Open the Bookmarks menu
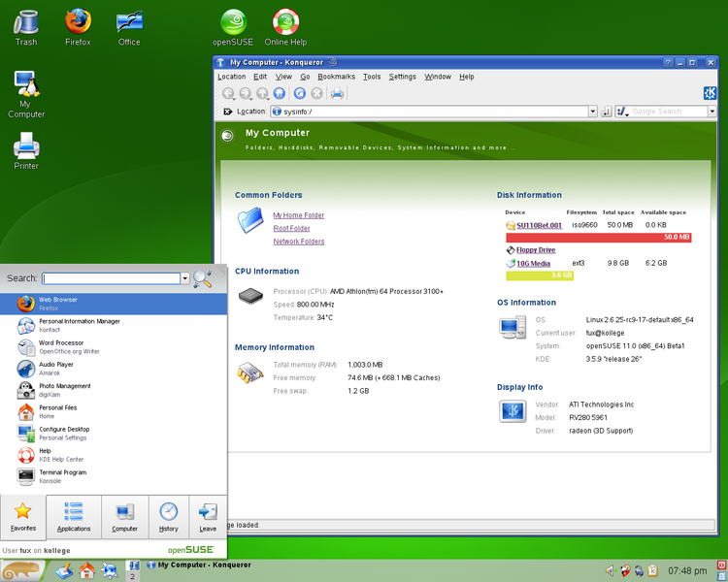 pos(336,77)
